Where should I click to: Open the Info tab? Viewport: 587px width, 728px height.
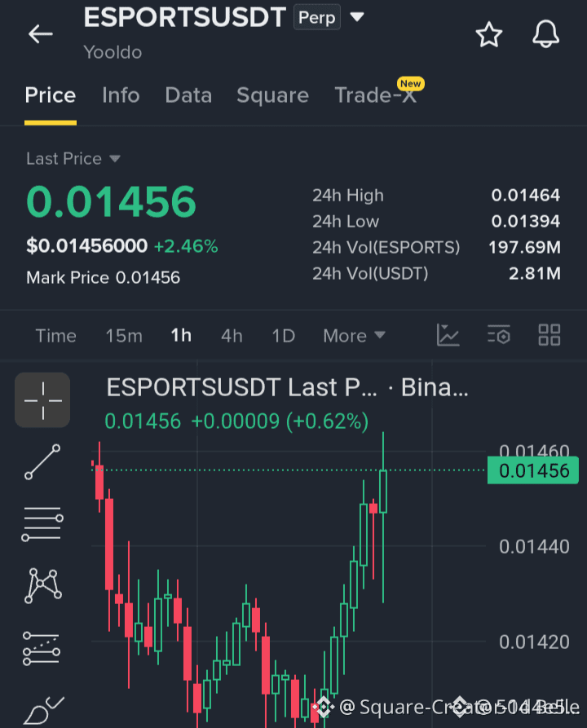click(121, 95)
